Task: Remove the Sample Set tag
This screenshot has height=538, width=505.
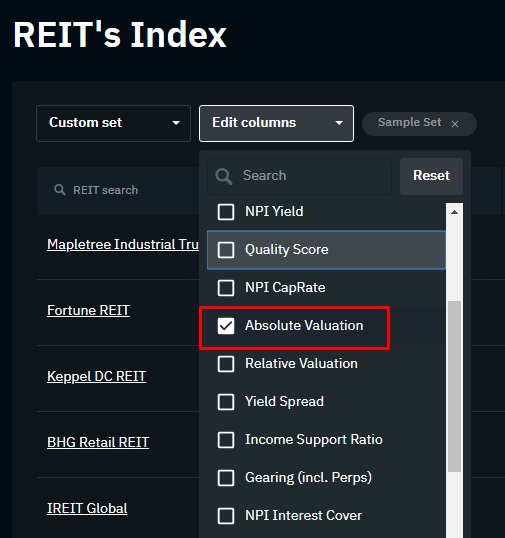Action: tap(455, 124)
